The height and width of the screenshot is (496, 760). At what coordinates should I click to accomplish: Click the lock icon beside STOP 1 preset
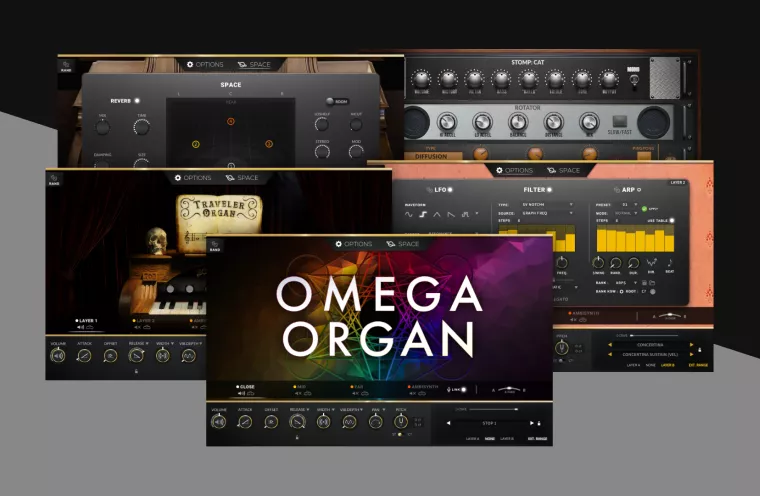[x=539, y=423]
